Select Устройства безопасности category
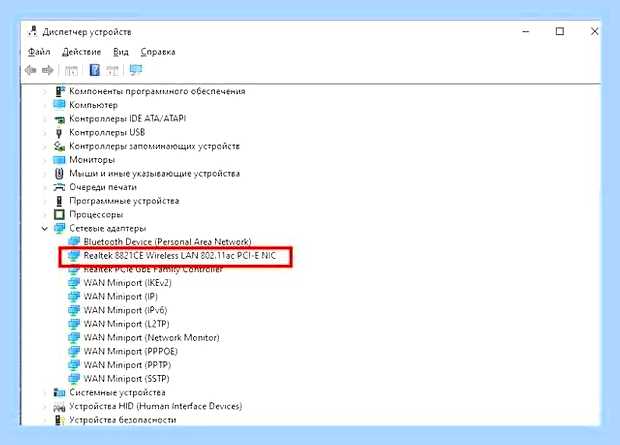620x445 pixels. tap(123, 420)
